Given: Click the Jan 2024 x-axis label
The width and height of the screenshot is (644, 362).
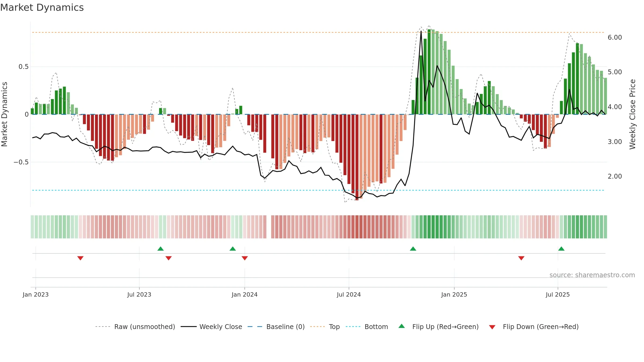Looking at the screenshot, I should [245, 294].
